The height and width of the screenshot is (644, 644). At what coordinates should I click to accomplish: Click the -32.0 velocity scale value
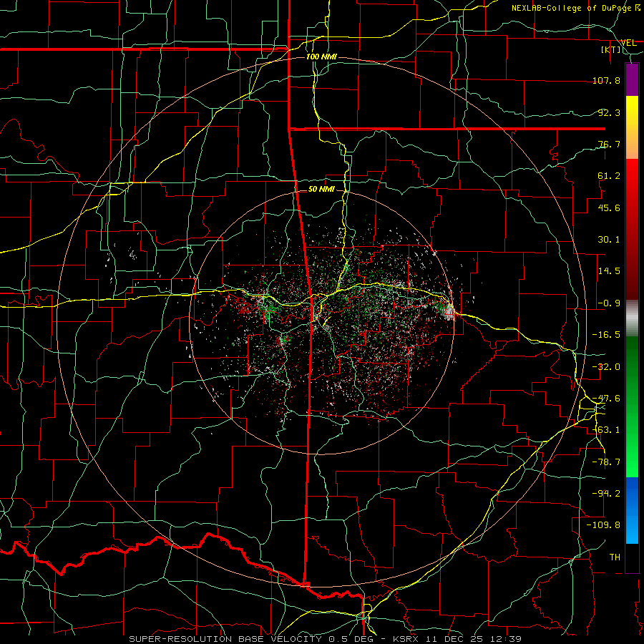point(606,367)
